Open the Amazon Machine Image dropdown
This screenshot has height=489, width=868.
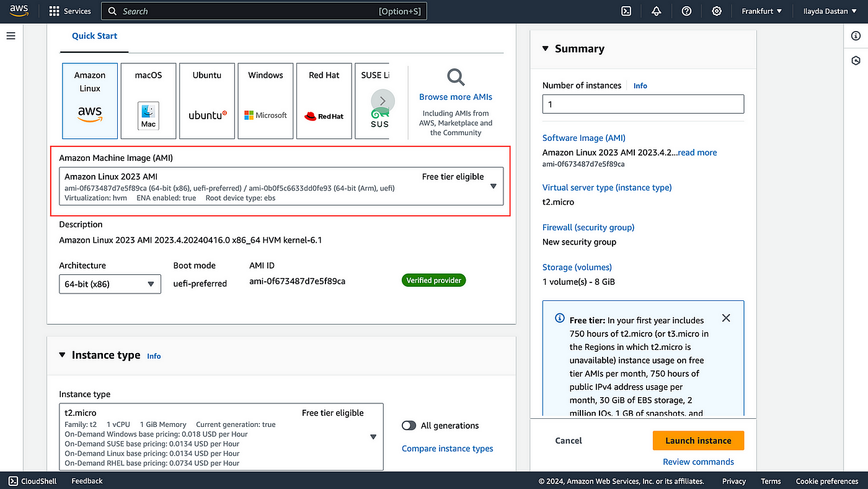pos(281,186)
